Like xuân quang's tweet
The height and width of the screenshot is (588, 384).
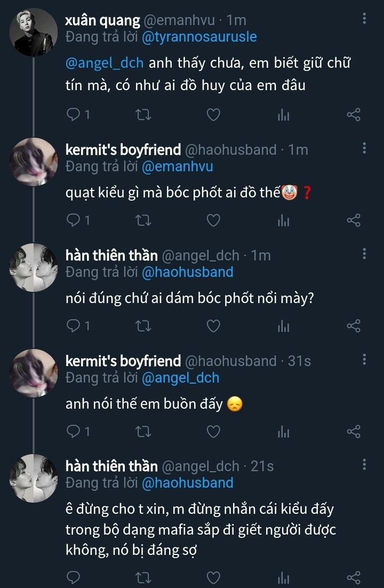[x=213, y=114]
